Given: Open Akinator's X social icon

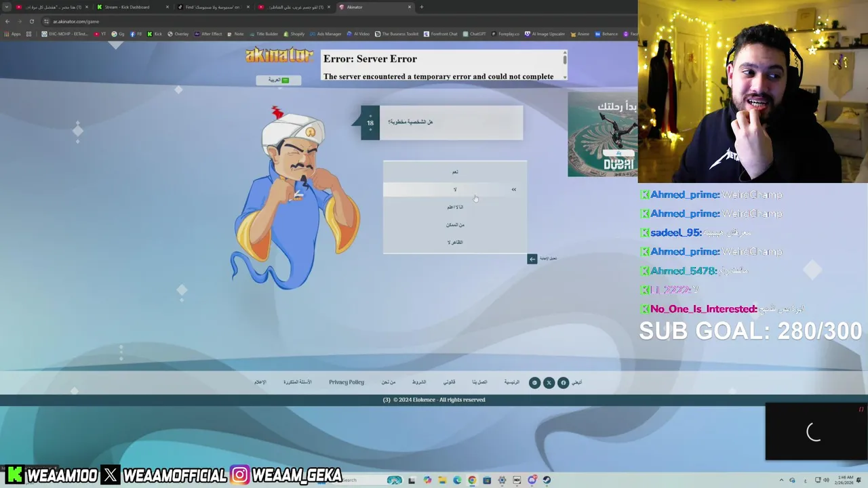Looking at the screenshot, I should (549, 383).
